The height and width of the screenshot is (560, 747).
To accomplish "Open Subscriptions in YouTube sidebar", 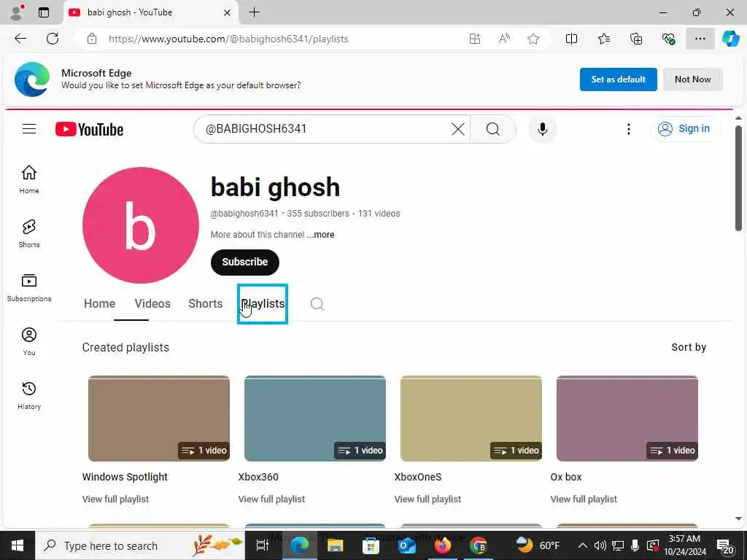I will [29, 287].
